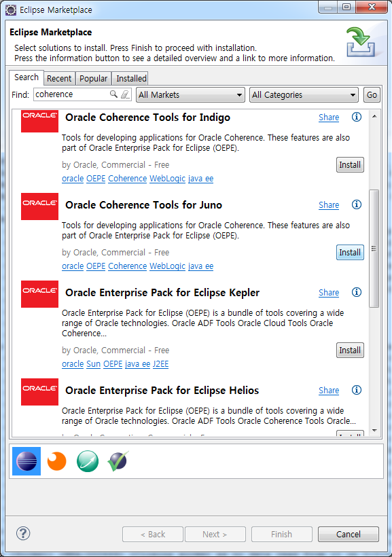The width and height of the screenshot is (392, 557).
Task: Install Oracle Coherence Tools for Indigo
Action: click(x=350, y=165)
